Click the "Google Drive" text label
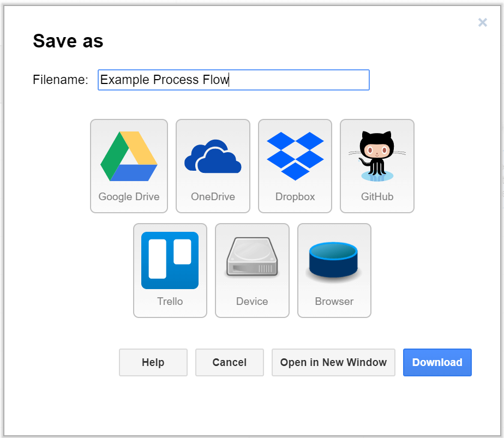The height and width of the screenshot is (438, 504). pos(129,196)
